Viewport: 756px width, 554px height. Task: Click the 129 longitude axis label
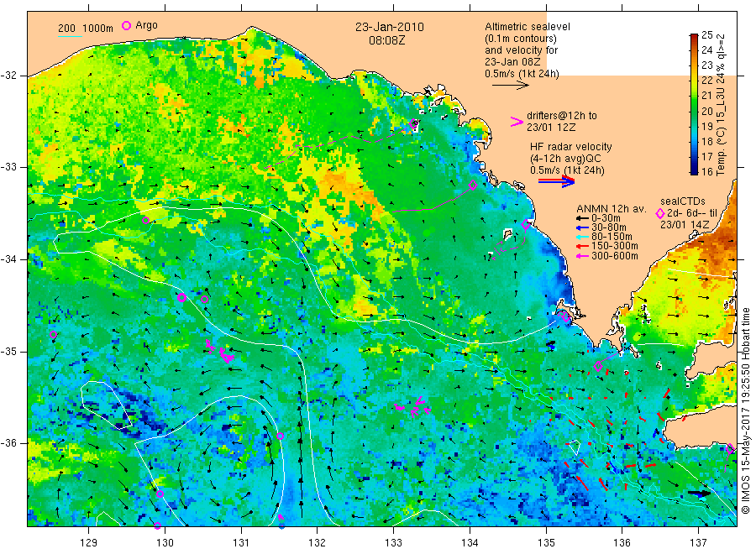(89, 543)
